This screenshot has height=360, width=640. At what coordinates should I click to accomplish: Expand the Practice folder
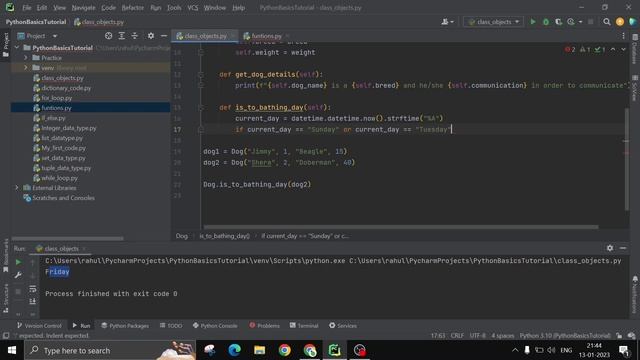26,58
